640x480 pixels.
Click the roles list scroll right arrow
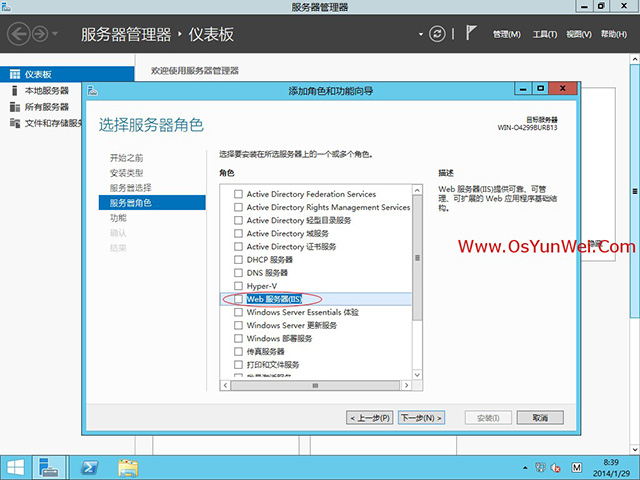pos(406,385)
